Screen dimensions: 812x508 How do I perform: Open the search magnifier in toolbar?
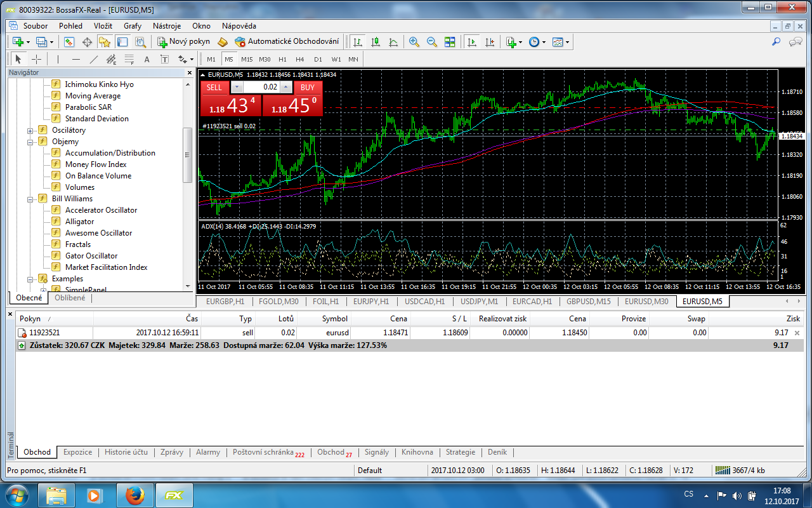click(x=776, y=42)
